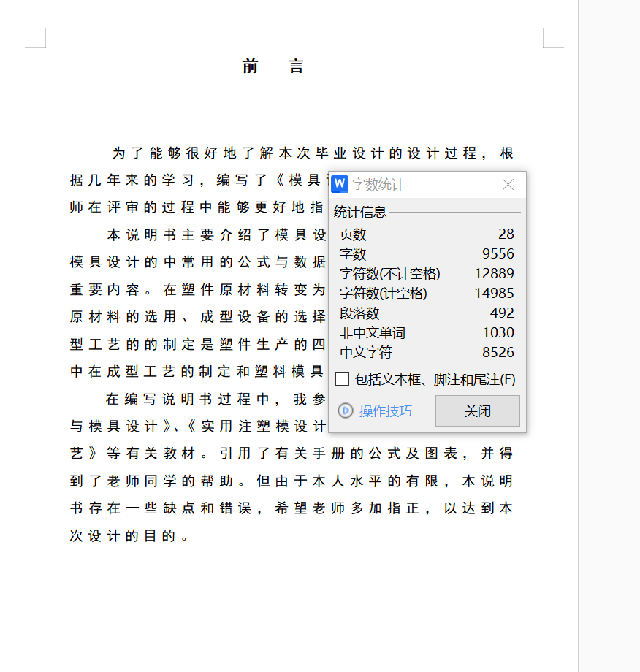Click the 前 言 heading in the document

click(x=273, y=66)
